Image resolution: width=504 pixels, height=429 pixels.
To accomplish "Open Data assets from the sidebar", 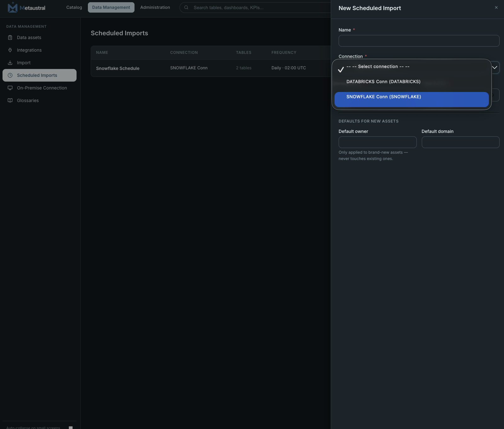I will click(39, 37).
